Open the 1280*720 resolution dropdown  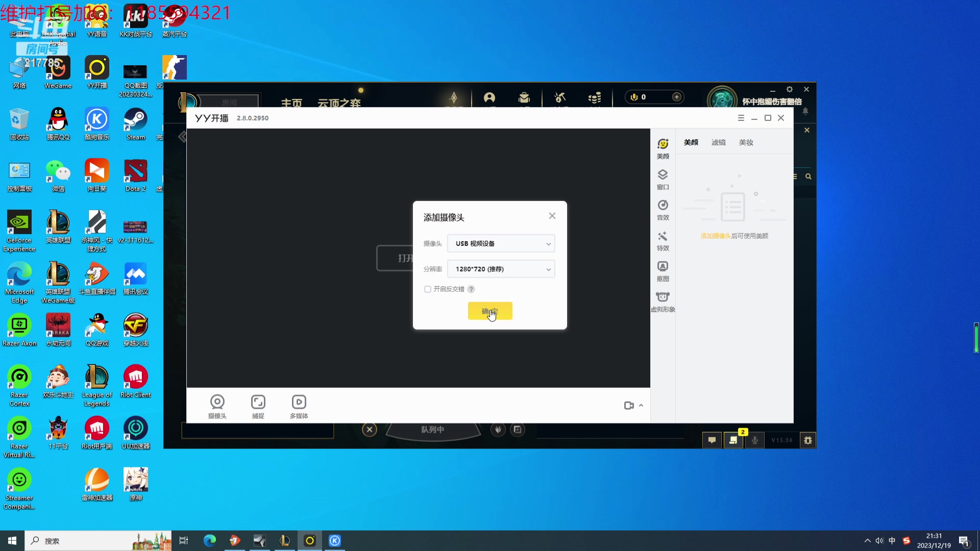501,269
